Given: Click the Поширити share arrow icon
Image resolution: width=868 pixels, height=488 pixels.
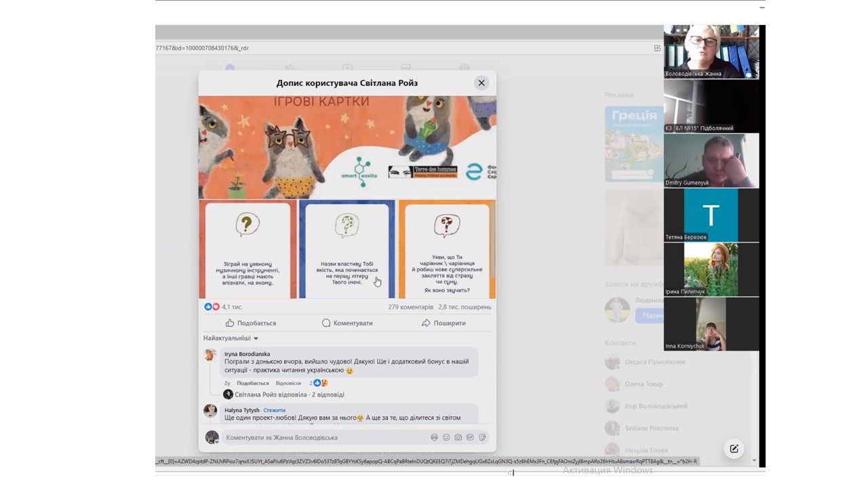Looking at the screenshot, I should point(426,323).
